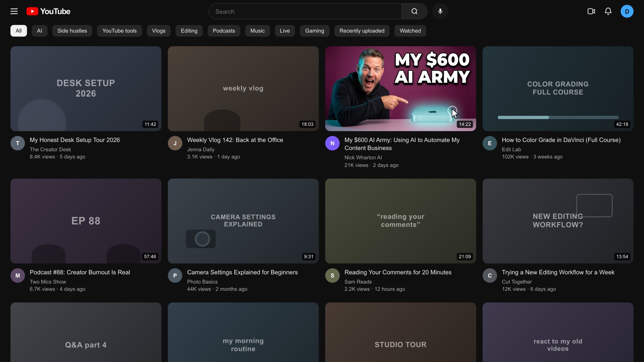This screenshot has width=644, height=362.
Task: Filter by YouTube tools chip
Action: coord(119,31)
